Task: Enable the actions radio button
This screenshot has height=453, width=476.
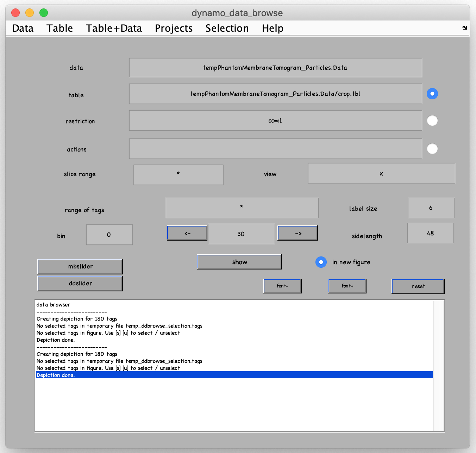Action: point(432,149)
